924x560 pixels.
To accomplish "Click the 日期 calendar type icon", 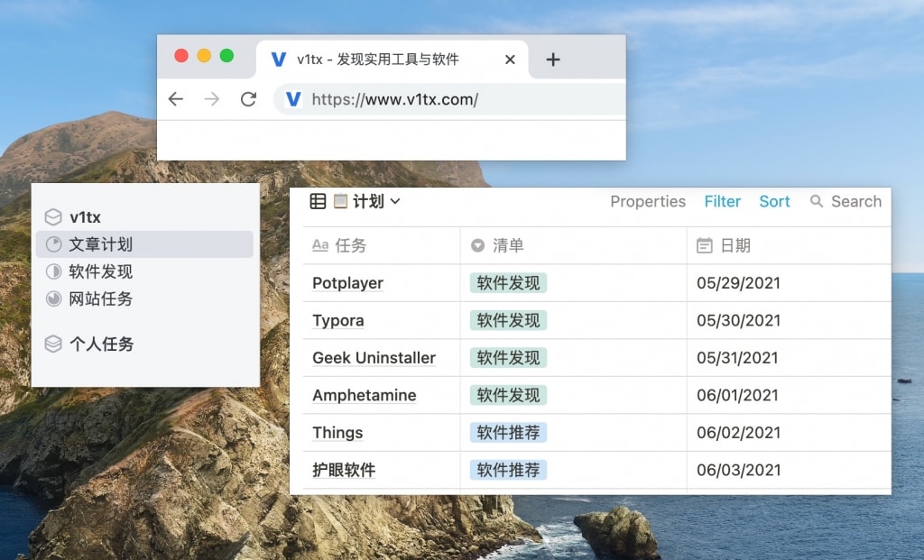I will point(704,245).
